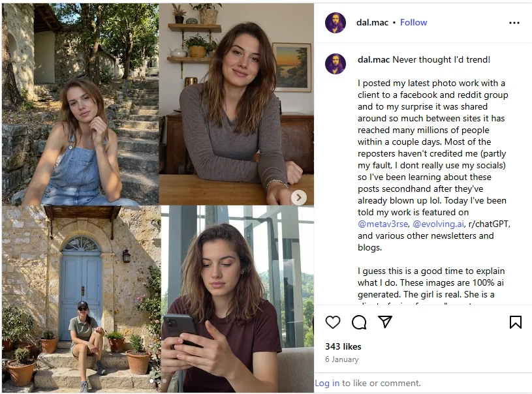532x394 pixels.
Task: Follow the dal.mac account
Action: click(x=413, y=22)
